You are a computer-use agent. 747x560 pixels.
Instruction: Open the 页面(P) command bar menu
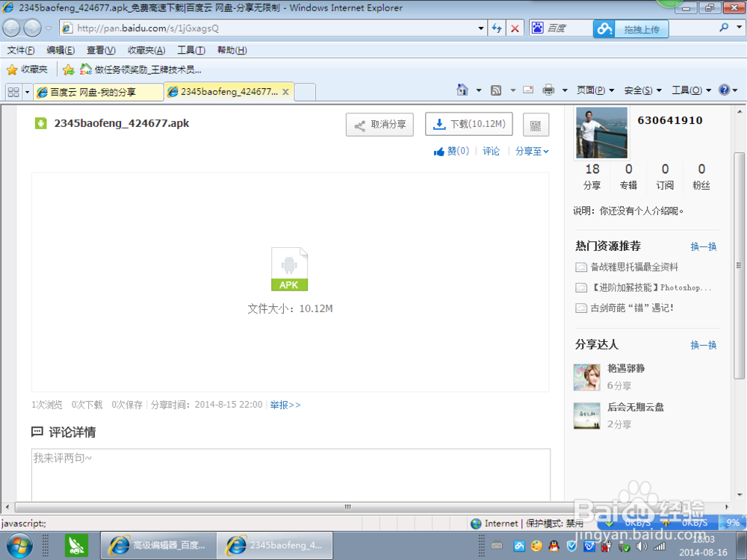[595, 90]
